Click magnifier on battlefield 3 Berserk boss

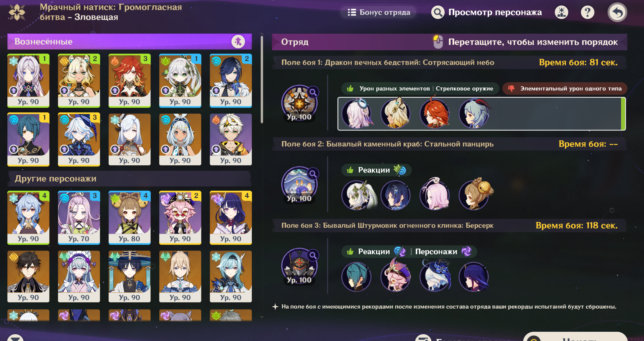[x=313, y=255]
